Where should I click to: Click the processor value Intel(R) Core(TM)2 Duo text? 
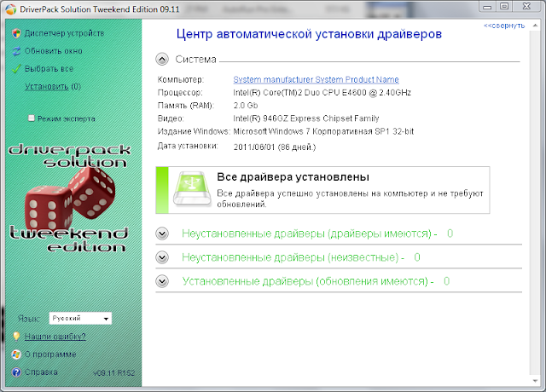322,93
